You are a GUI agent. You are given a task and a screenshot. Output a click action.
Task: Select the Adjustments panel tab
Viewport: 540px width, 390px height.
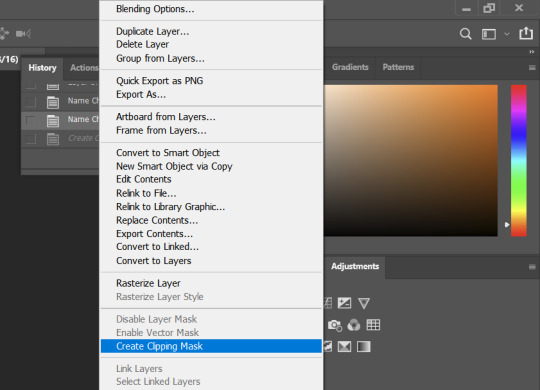coord(355,266)
